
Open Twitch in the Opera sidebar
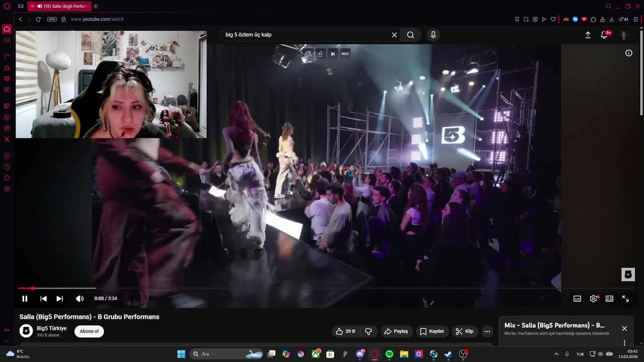[x=7, y=106]
